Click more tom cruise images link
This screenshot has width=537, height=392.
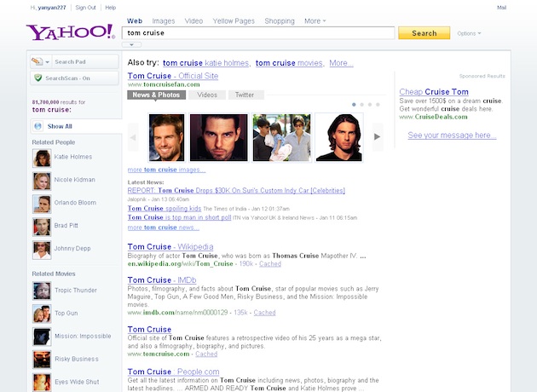click(x=166, y=170)
